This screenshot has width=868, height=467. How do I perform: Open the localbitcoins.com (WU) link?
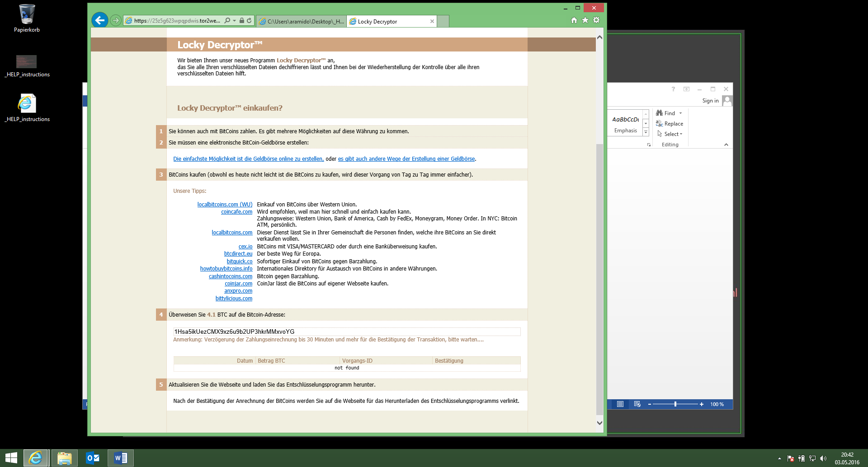click(x=225, y=205)
